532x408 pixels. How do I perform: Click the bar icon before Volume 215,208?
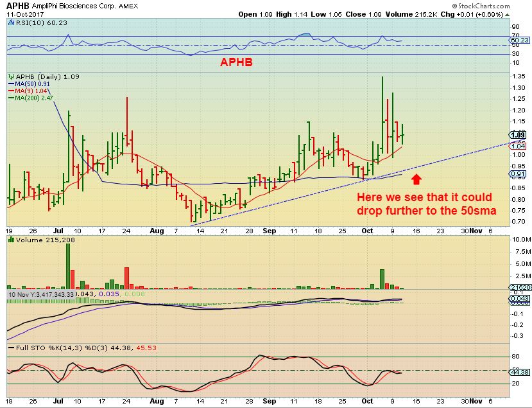click(x=11, y=240)
